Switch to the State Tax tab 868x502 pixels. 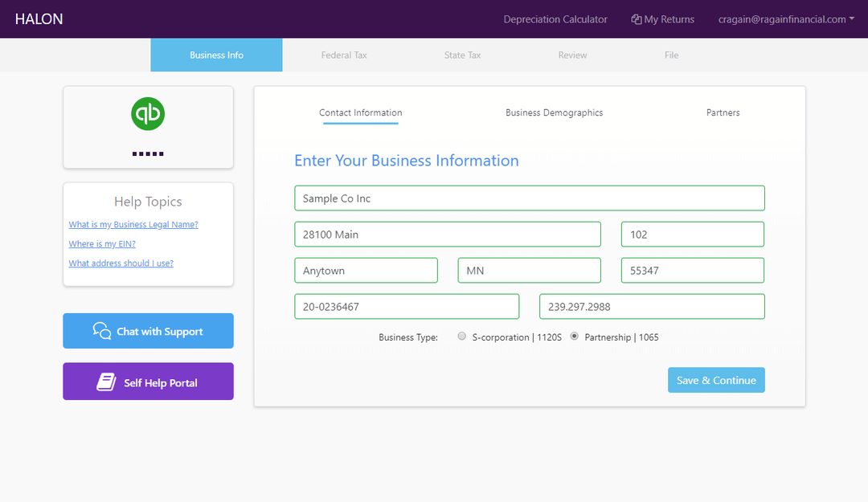(x=462, y=55)
